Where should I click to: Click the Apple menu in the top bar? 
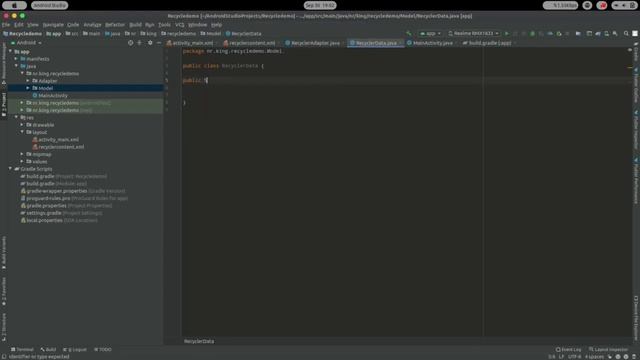[14, 5]
